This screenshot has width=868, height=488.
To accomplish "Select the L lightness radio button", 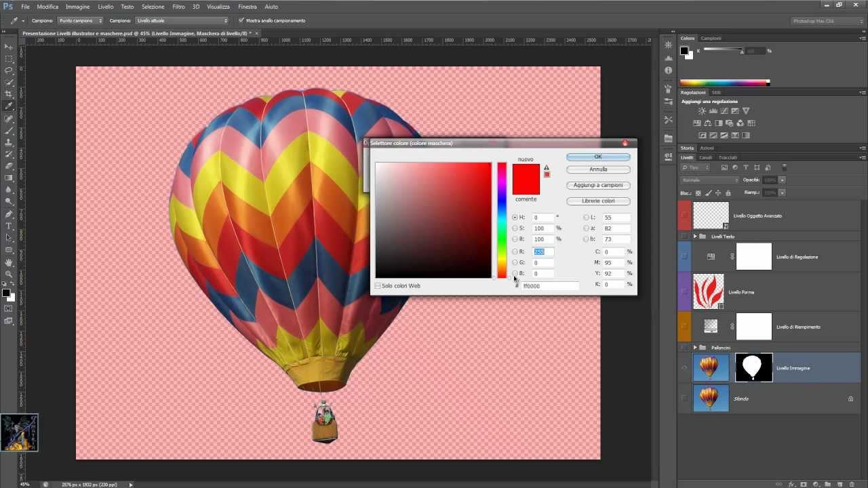I will pyautogui.click(x=587, y=218).
